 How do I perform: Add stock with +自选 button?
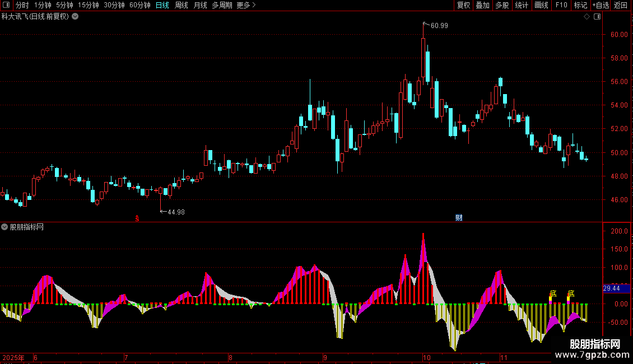click(601, 5)
